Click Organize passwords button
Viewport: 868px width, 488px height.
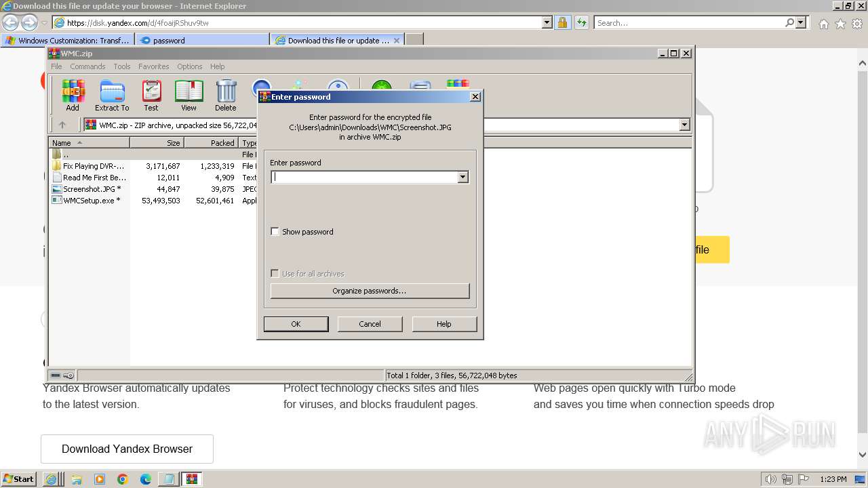click(370, 291)
